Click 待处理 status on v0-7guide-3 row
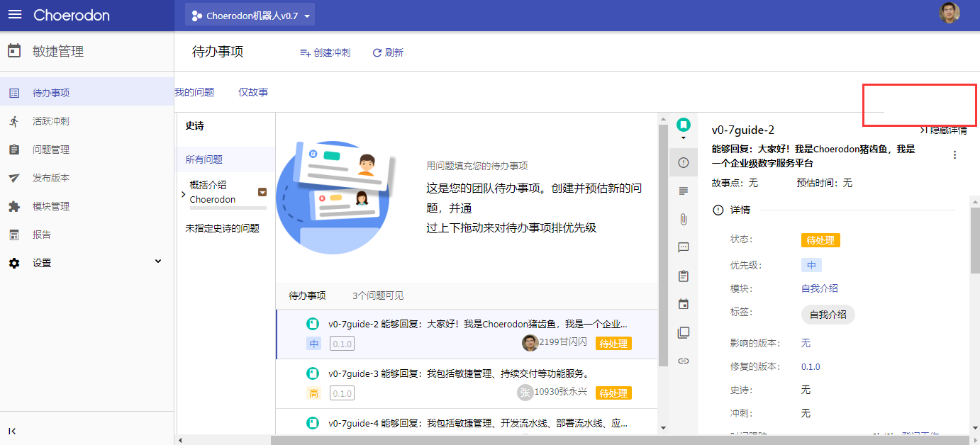This screenshot has width=980, height=445. (x=613, y=393)
